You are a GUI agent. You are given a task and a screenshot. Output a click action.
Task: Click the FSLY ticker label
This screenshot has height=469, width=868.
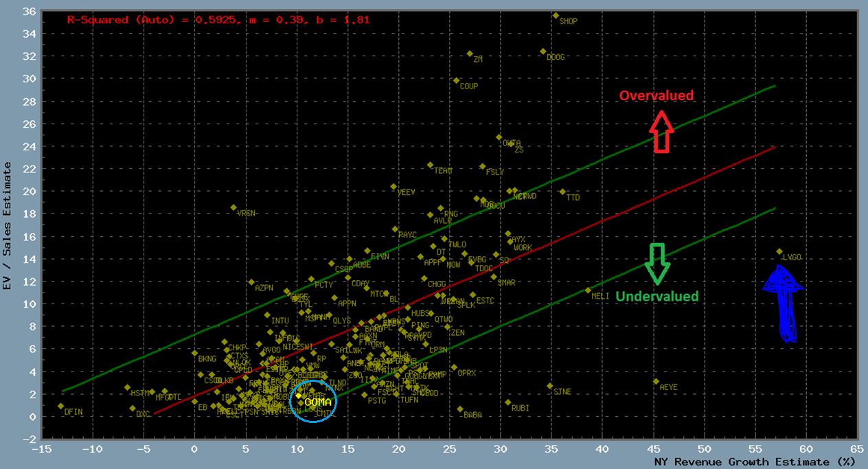pos(495,172)
